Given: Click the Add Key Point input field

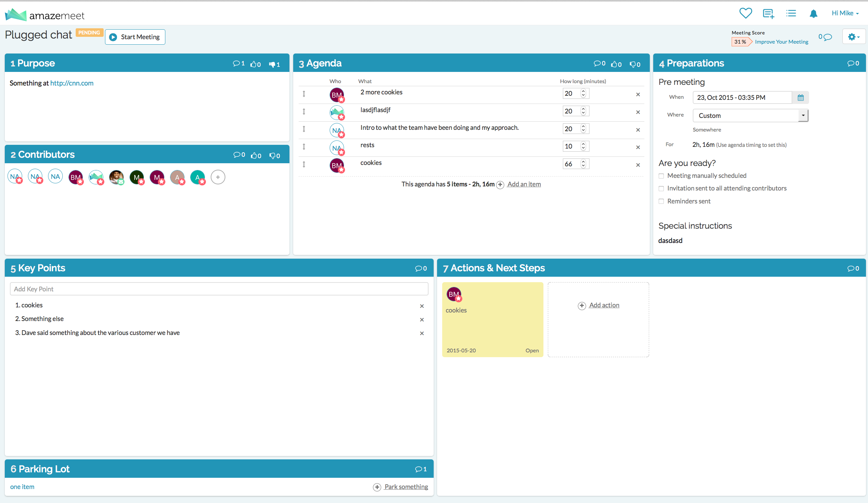Looking at the screenshot, I should (x=219, y=289).
